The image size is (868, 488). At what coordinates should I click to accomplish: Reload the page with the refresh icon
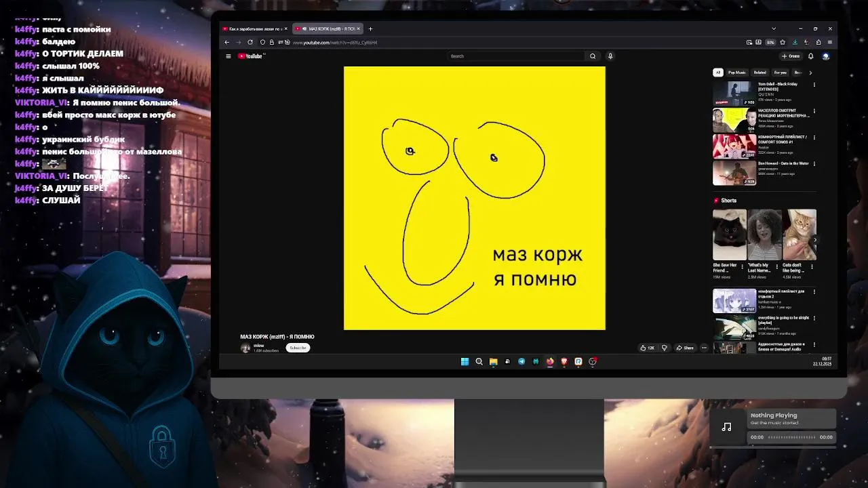250,42
